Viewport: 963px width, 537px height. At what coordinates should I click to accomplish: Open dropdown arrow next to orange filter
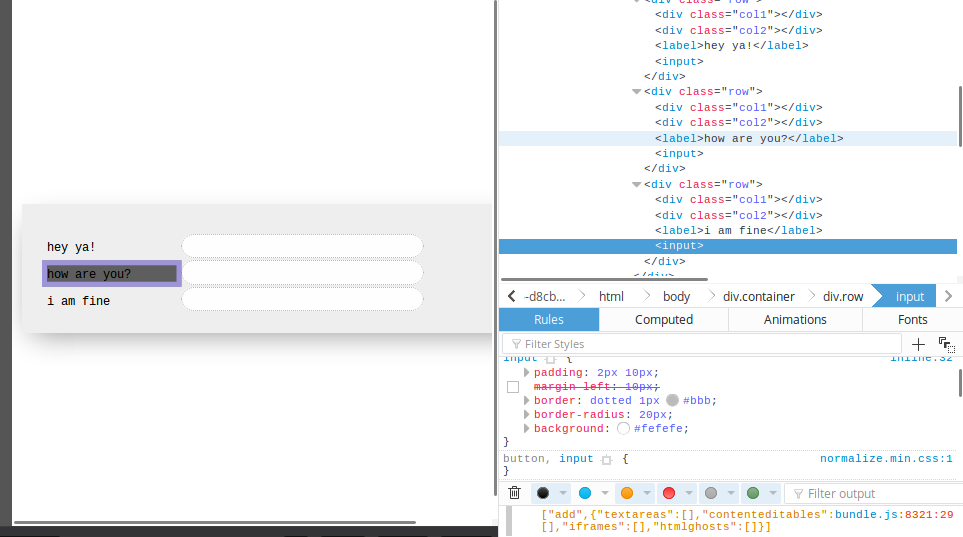coord(647,493)
